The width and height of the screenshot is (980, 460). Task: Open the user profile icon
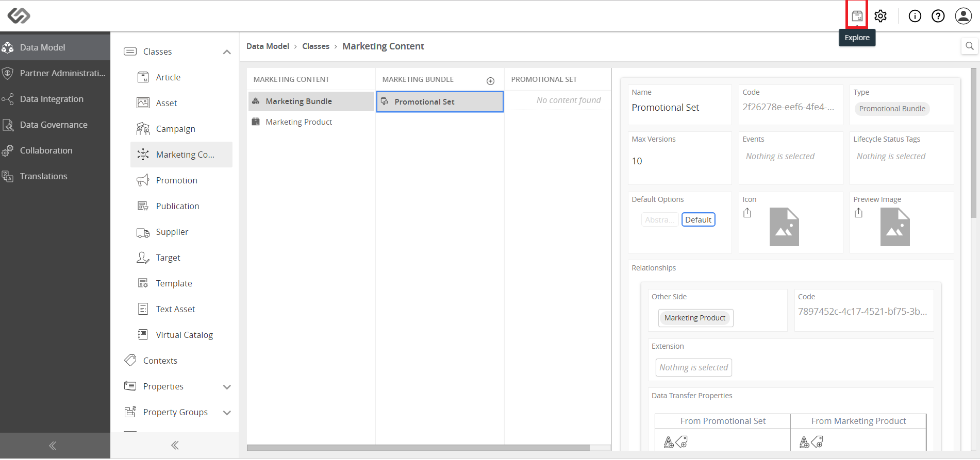coord(964,16)
